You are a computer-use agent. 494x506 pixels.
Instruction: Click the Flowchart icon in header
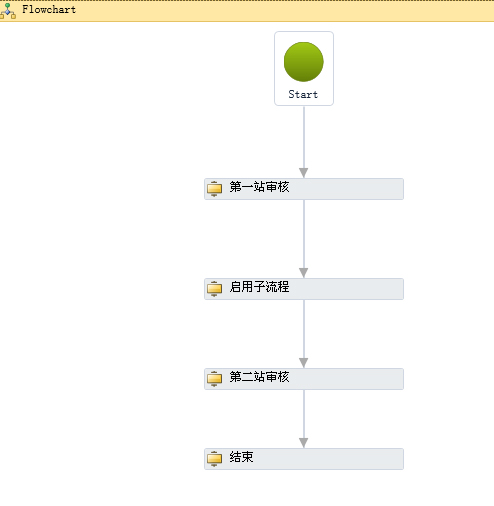8,11
